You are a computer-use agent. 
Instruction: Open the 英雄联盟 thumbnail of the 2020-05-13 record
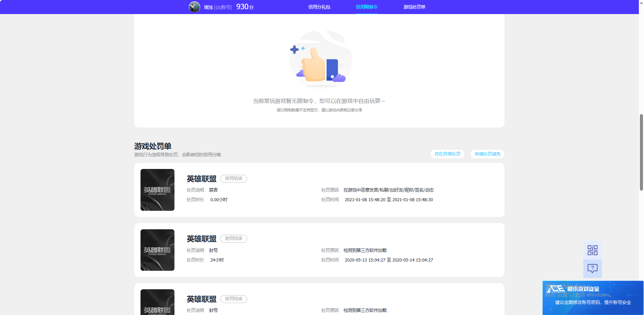pyautogui.click(x=157, y=250)
